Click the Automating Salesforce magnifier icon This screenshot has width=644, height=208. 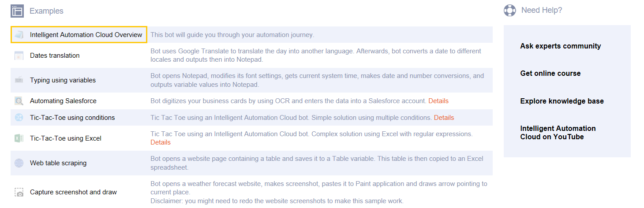[19, 101]
